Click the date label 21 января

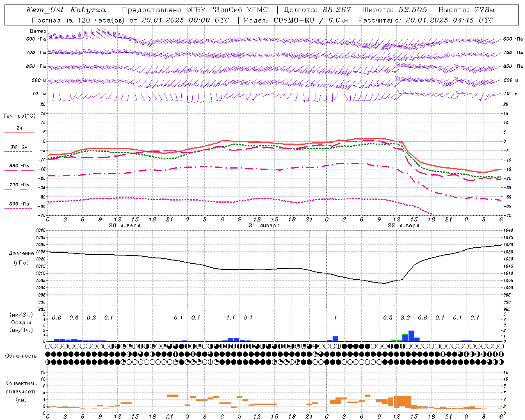pyautogui.click(x=264, y=226)
